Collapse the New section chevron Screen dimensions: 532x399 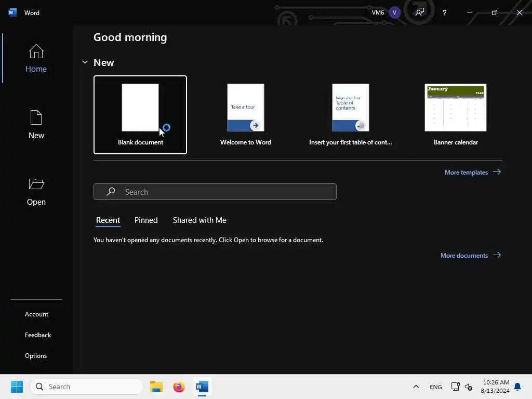(85, 62)
